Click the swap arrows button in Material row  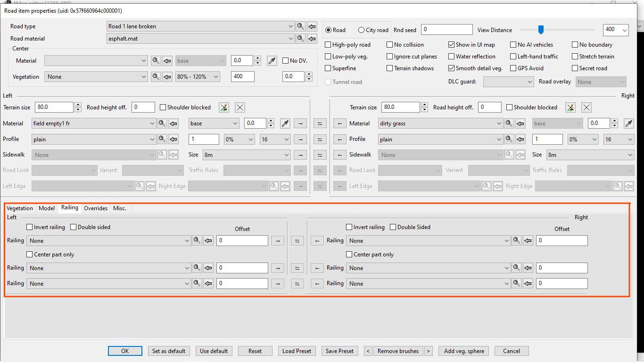pos(320,123)
